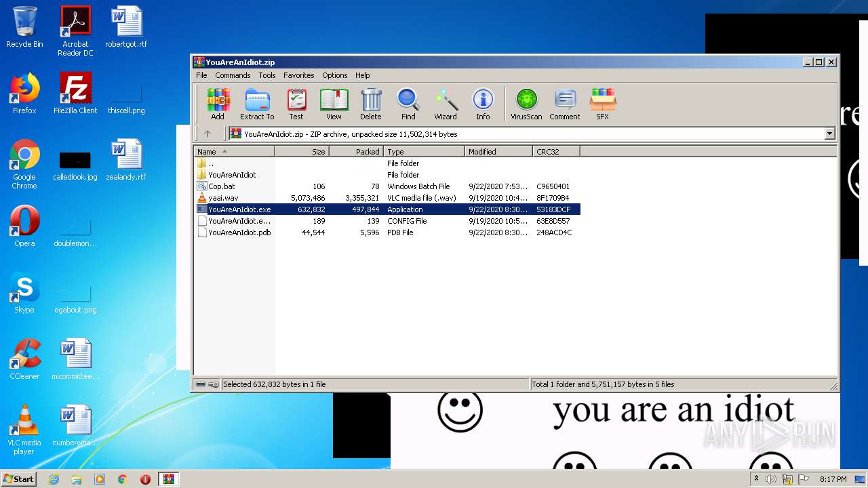The height and width of the screenshot is (488, 868).
Task: Sort by Modified column header
Action: pos(499,152)
